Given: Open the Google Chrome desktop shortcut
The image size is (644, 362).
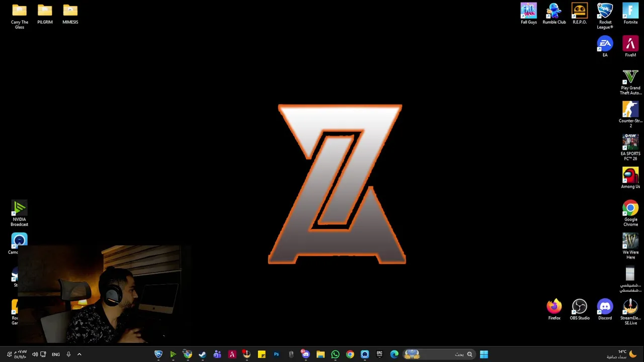Looking at the screenshot, I should point(630,214).
